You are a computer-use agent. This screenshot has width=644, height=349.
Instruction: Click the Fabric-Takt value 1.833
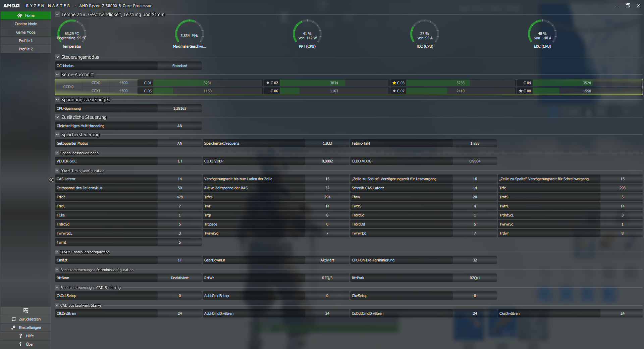[475, 143]
